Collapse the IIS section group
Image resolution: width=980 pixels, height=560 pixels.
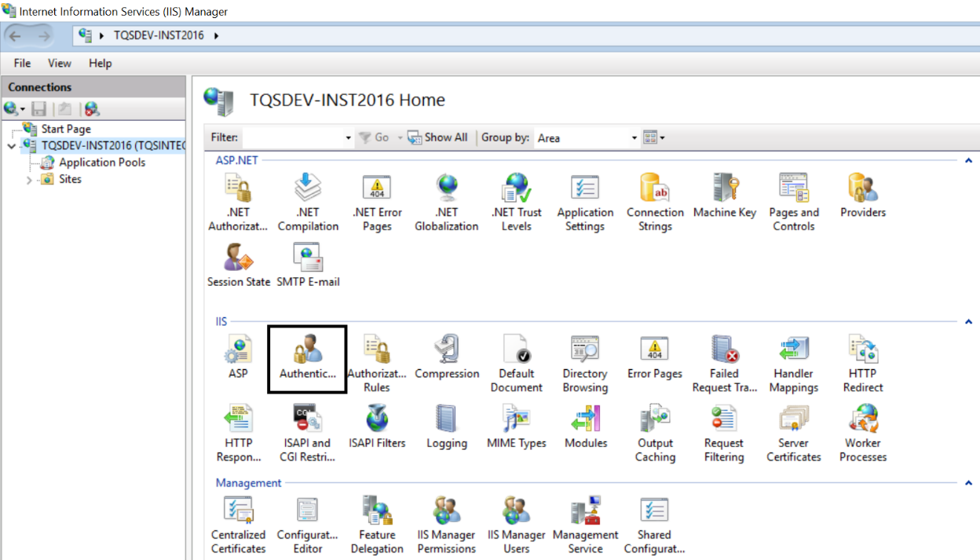pyautogui.click(x=968, y=322)
